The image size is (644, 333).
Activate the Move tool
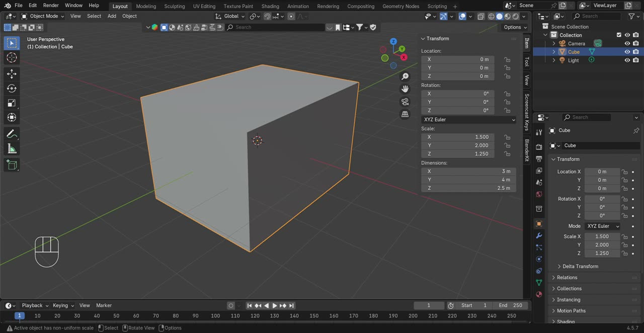coord(12,74)
